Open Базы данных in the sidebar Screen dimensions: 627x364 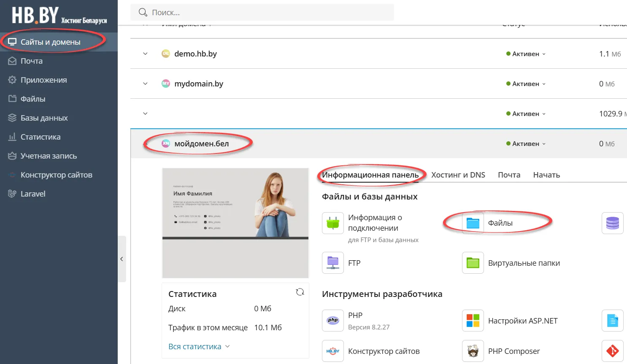(44, 118)
